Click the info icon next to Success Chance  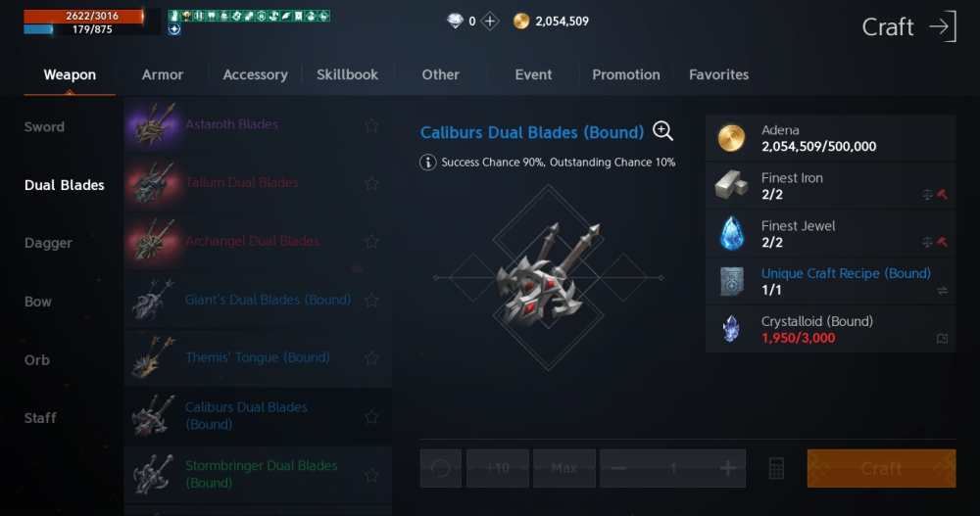pos(427,163)
